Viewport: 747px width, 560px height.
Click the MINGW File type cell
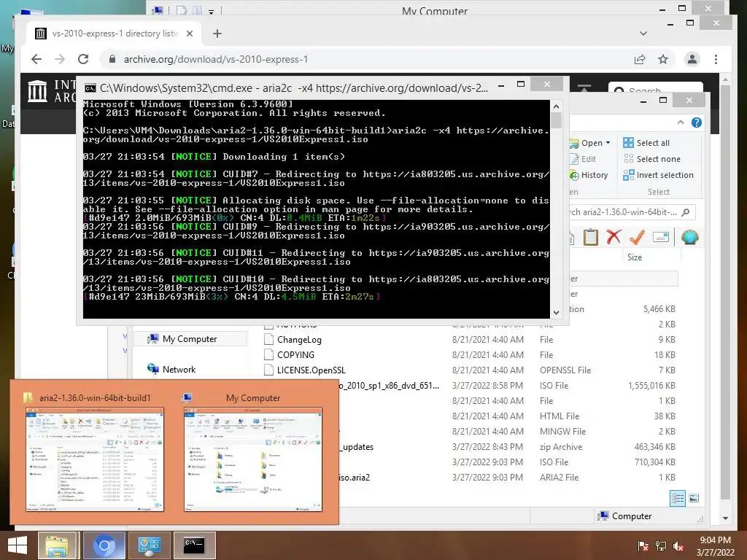(562, 432)
